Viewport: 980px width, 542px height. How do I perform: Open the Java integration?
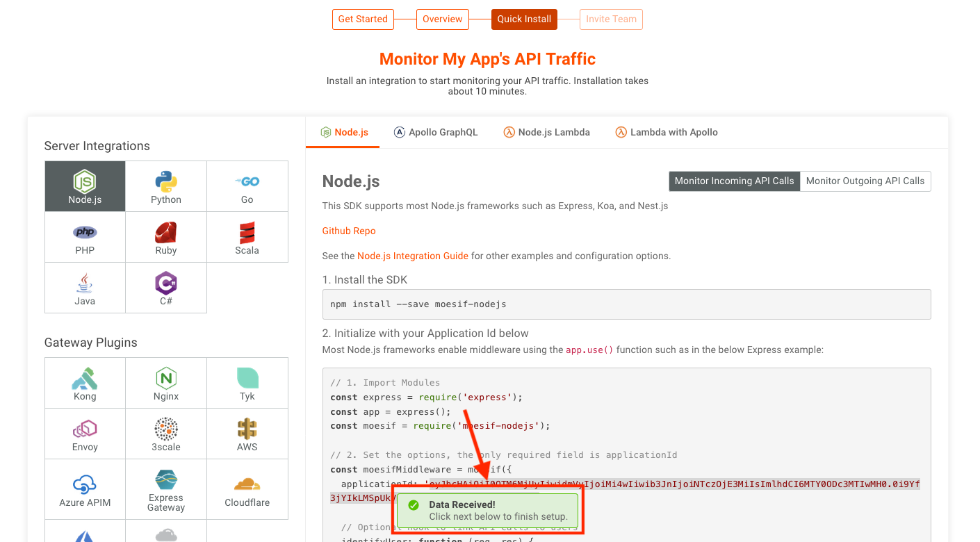click(85, 287)
